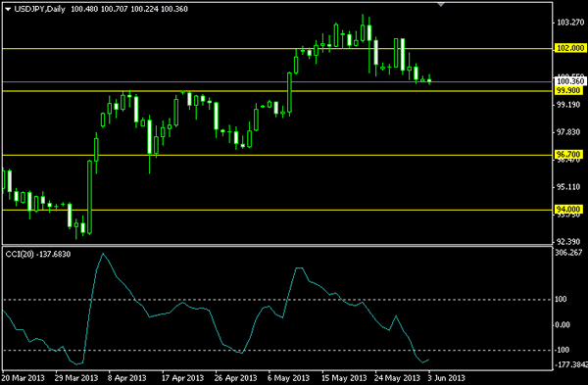Click the 20 Mar 2013 date label

tap(24, 378)
